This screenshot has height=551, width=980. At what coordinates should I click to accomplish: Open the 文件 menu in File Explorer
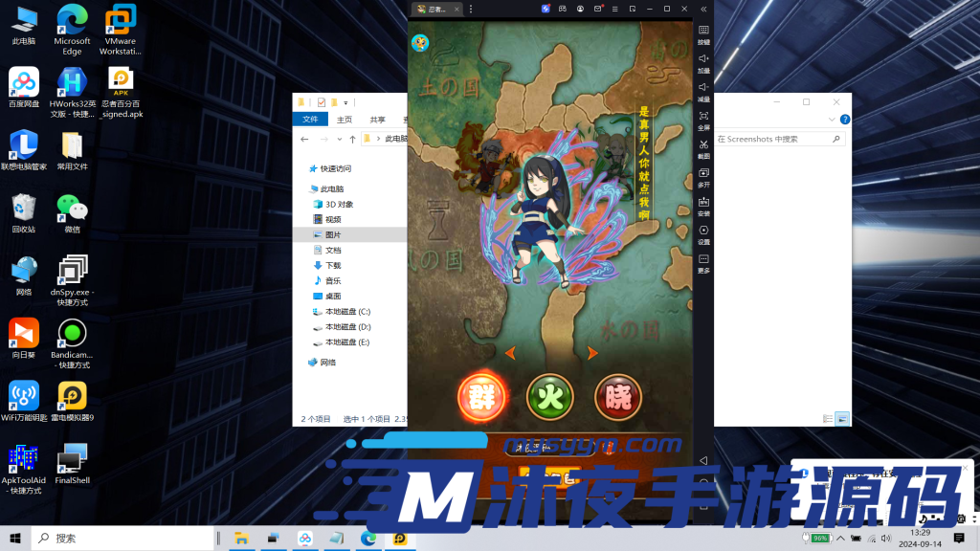309,119
